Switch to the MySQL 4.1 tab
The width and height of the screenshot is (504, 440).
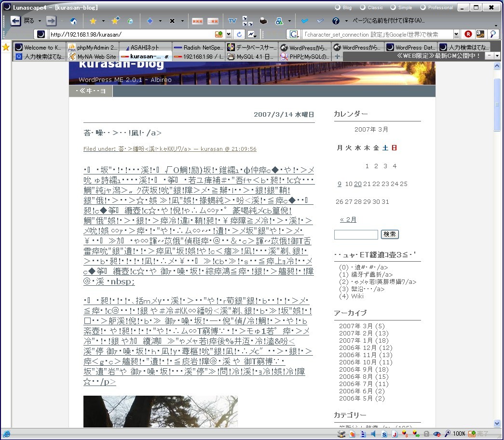point(252,56)
